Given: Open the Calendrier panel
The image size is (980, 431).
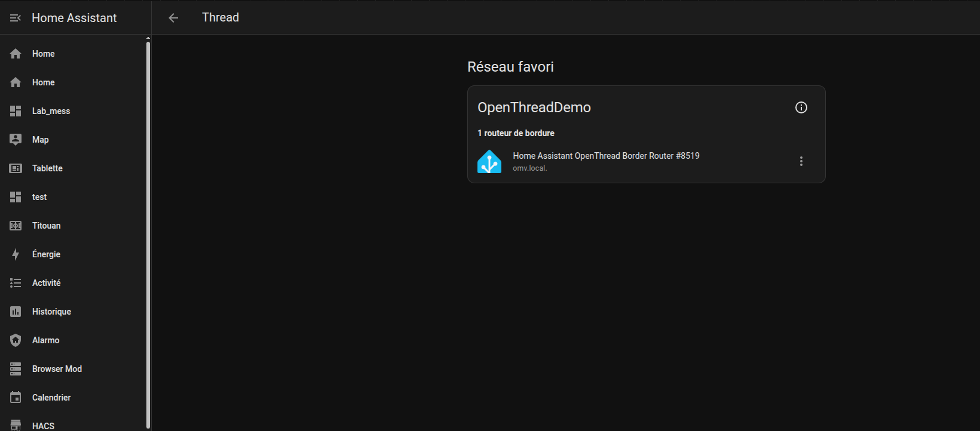Looking at the screenshot, I should (x=51, y=398).
